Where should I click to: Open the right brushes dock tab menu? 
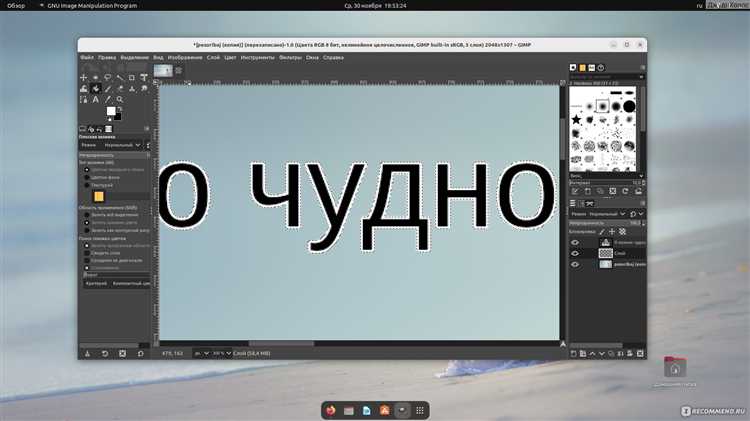[642, 67]
